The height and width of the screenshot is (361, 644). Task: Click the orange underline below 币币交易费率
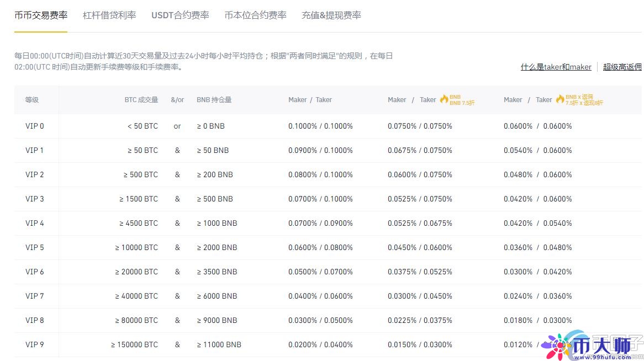pyautogui.click(x=40, y=31)
